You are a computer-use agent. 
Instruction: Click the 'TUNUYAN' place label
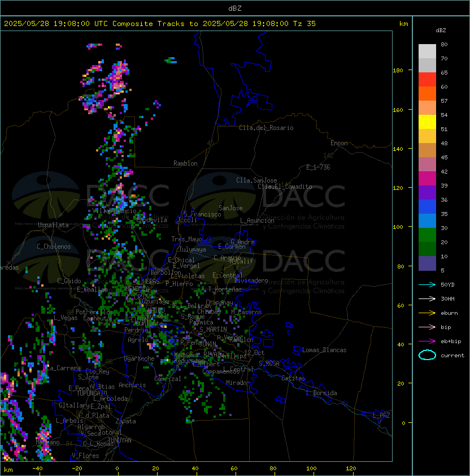[120, 440]
